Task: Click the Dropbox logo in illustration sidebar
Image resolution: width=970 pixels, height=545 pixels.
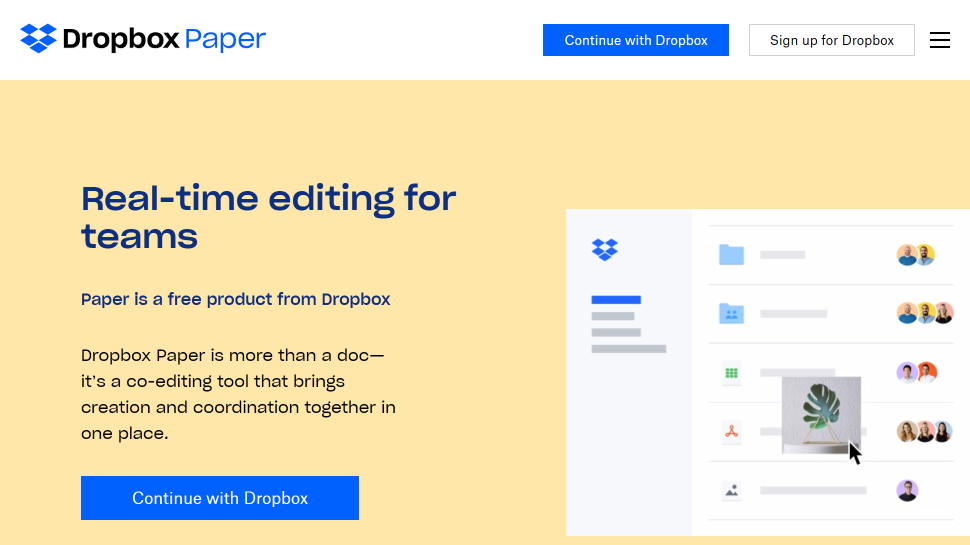Action: click(604, 250)
